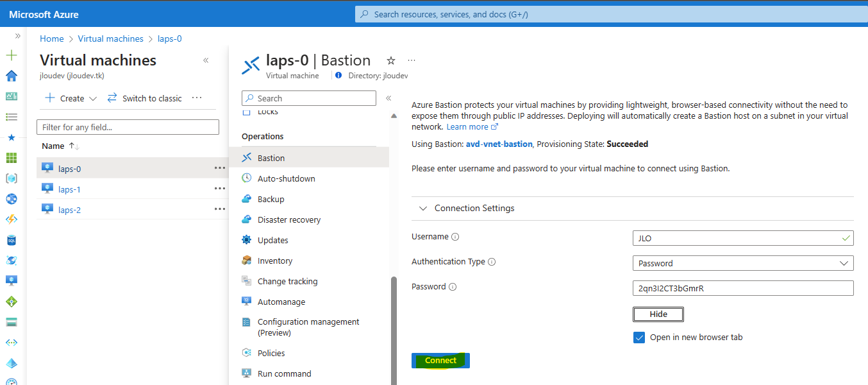Click the Directory info icon

[338, 75]
